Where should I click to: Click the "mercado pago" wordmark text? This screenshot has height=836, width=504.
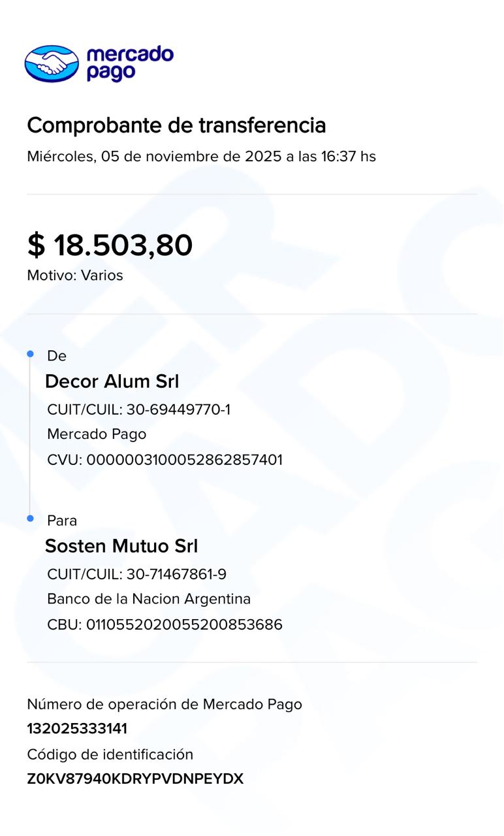click(129, 63)
